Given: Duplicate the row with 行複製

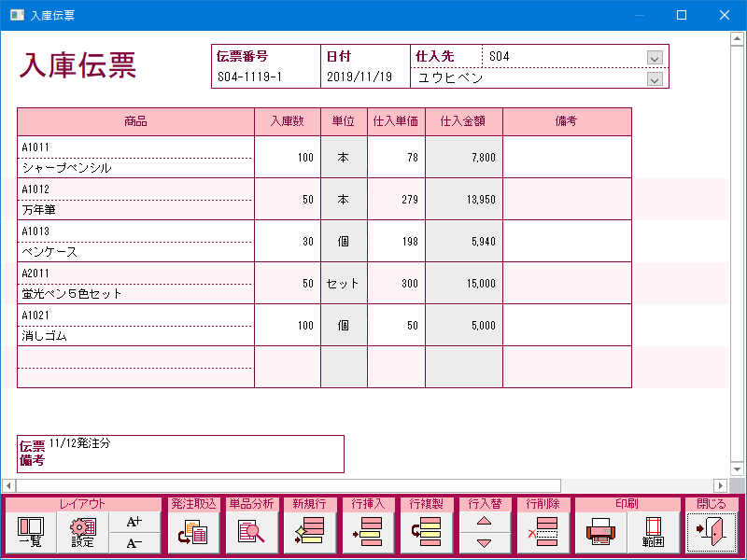Looking at the screenshot, I should [425, 533].
